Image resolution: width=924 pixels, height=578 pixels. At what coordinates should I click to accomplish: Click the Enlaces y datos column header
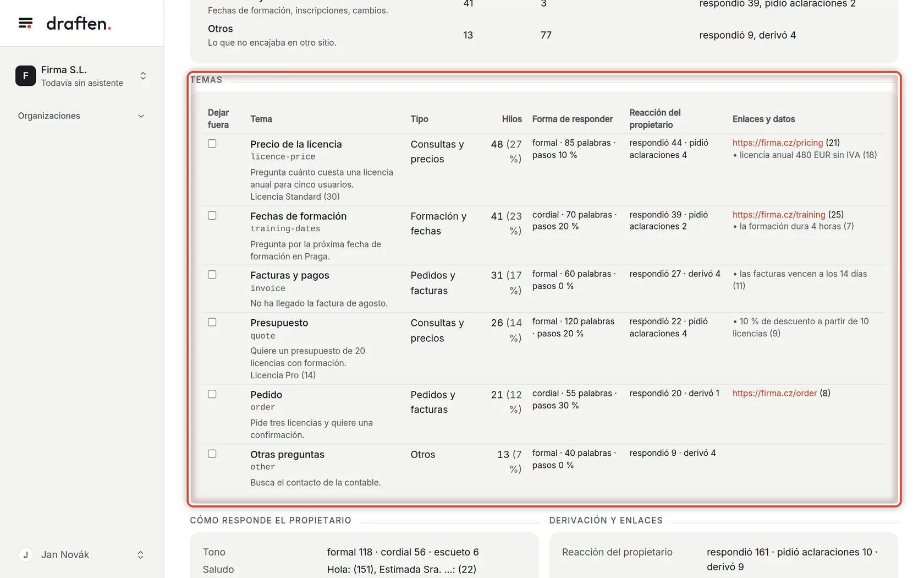(x=763, y=119)
